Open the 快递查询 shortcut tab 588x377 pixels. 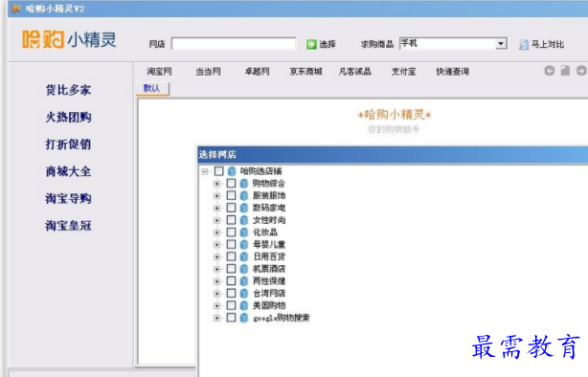click(x=453, y=71)
